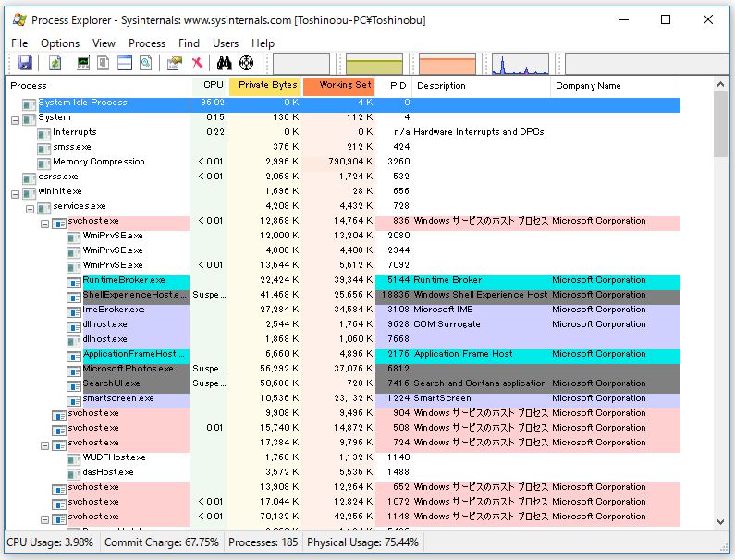Toggle the lower pane toolbar icon

[124, 63]
